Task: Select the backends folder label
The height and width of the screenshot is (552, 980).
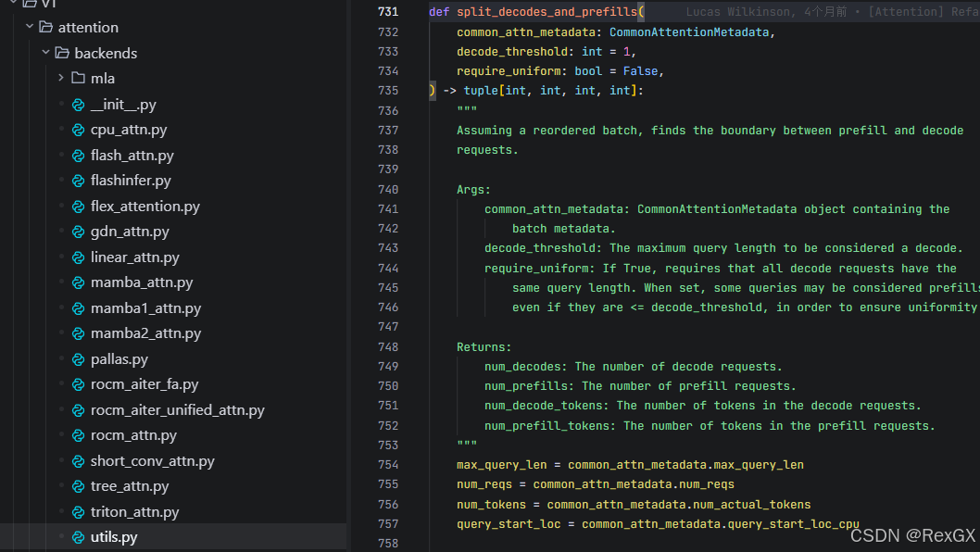Action: (106, 53)
